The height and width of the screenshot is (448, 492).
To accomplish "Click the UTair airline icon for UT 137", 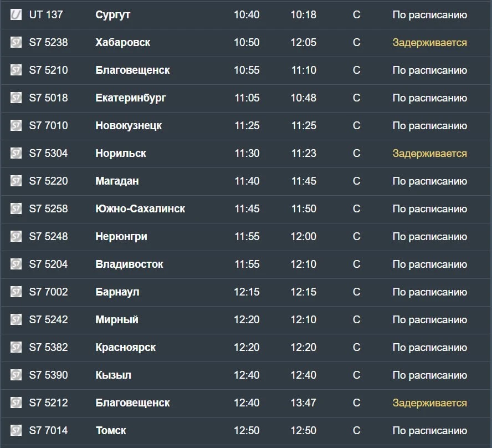I will tap(16, 14).
